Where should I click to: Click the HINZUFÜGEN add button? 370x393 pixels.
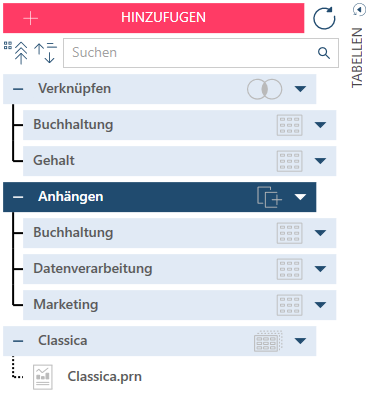click(x=154, y=18)
